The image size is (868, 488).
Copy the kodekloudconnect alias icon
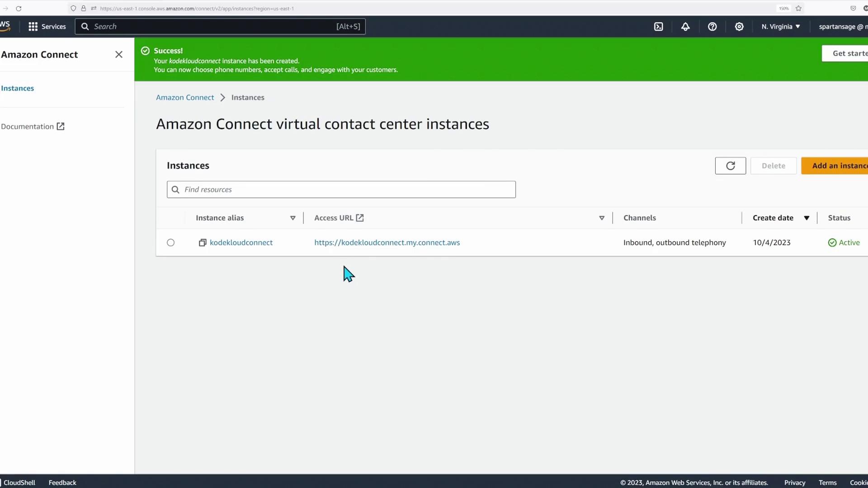(x=203, y=243)
